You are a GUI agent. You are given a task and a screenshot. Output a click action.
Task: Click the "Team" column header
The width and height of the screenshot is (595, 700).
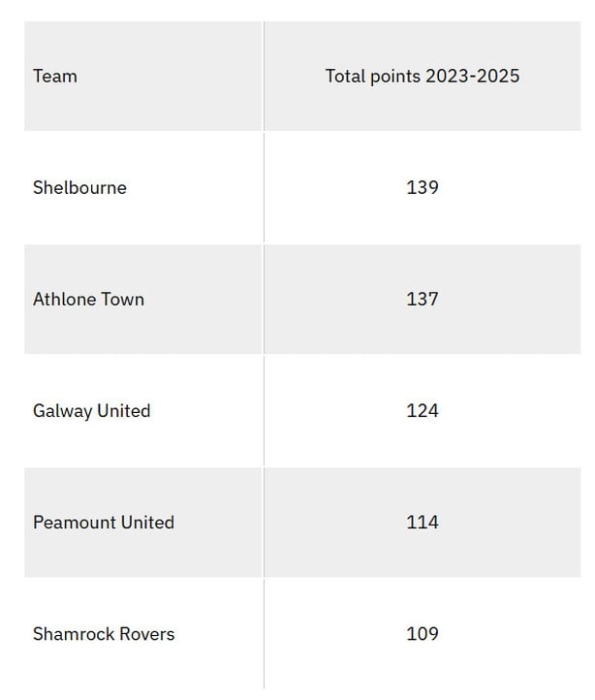[x=55, y=76]
